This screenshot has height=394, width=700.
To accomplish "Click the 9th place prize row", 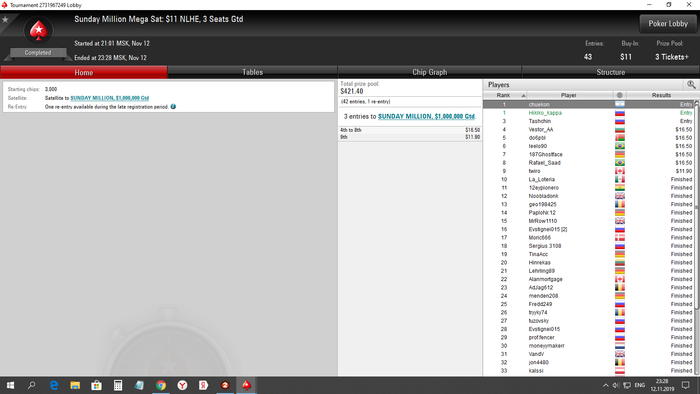I will 410,137.
